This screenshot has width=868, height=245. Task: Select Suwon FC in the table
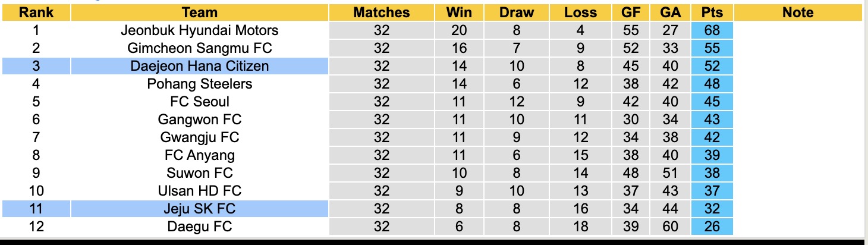tap(199, 173)
